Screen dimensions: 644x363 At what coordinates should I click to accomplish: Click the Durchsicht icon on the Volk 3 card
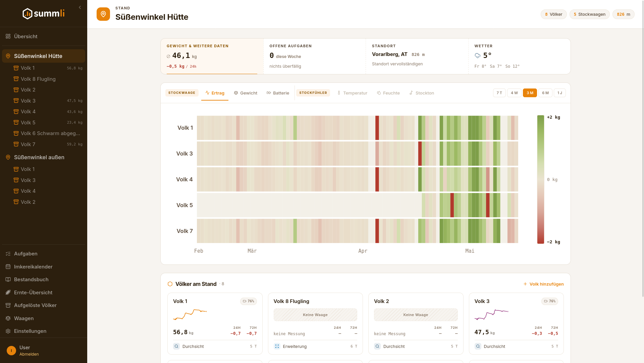tap(478, 346)
